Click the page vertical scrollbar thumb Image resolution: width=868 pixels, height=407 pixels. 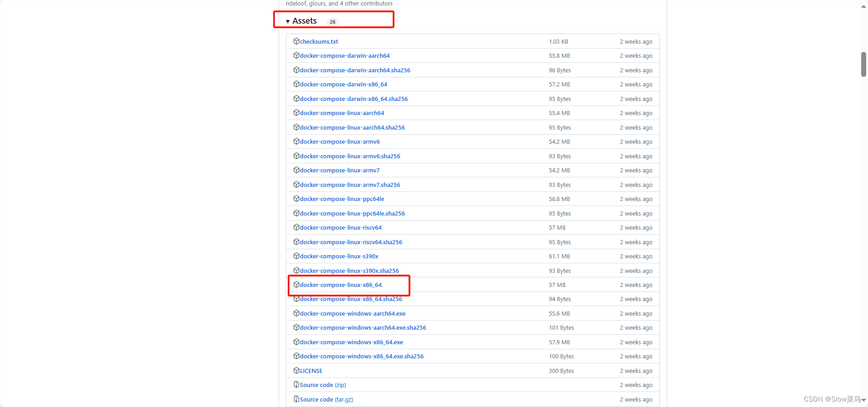tap(863, 64)
